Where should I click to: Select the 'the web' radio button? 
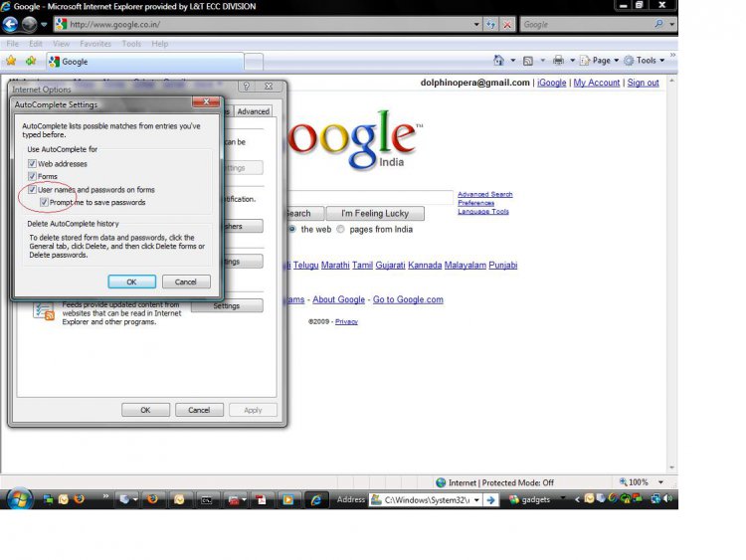[x=292, y=229]
